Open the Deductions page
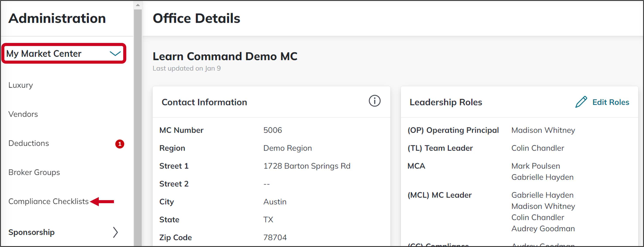The width and height of the screenshot is (644, 247). click(x=29, y=143)
